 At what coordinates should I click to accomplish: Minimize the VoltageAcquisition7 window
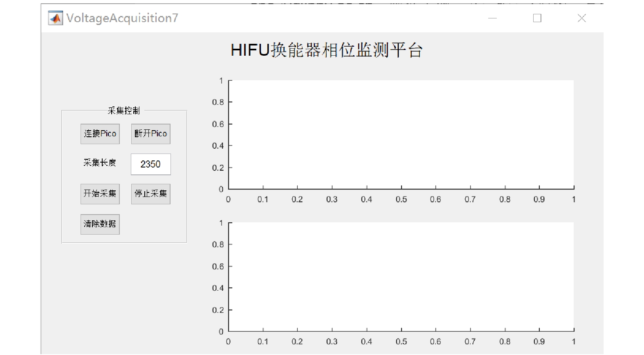[x=492, y=18]
